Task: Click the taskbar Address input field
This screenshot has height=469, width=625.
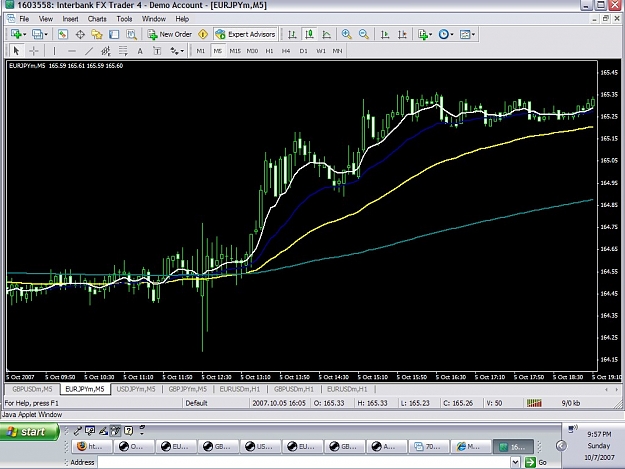Action: 304,462
